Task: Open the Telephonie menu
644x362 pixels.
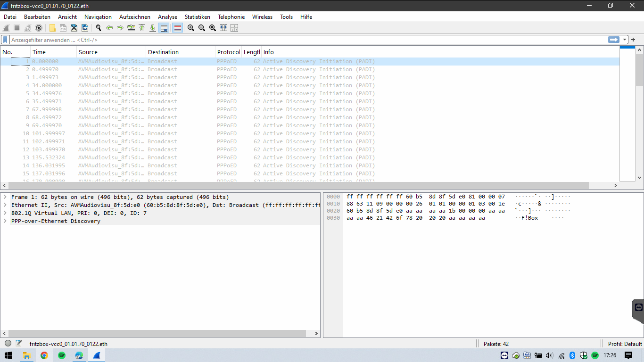Action: 231,17
